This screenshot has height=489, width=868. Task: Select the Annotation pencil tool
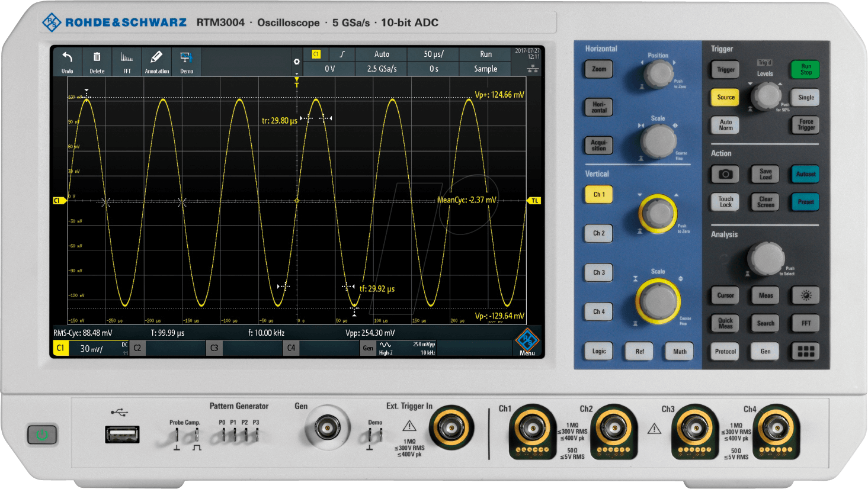tap(156, 61)
